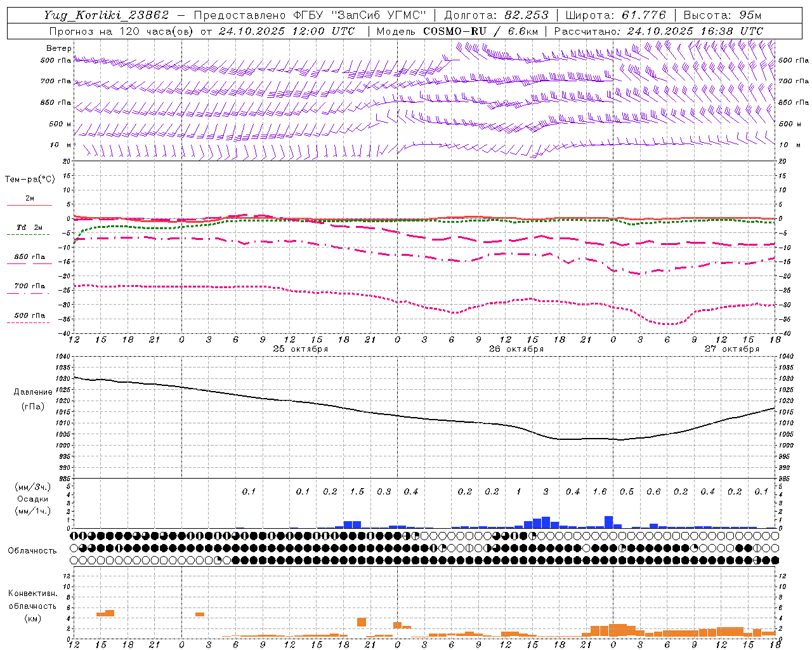
Task: Click the 'Конвективн.' convective cloud label
Action: [x=33, y=594]
